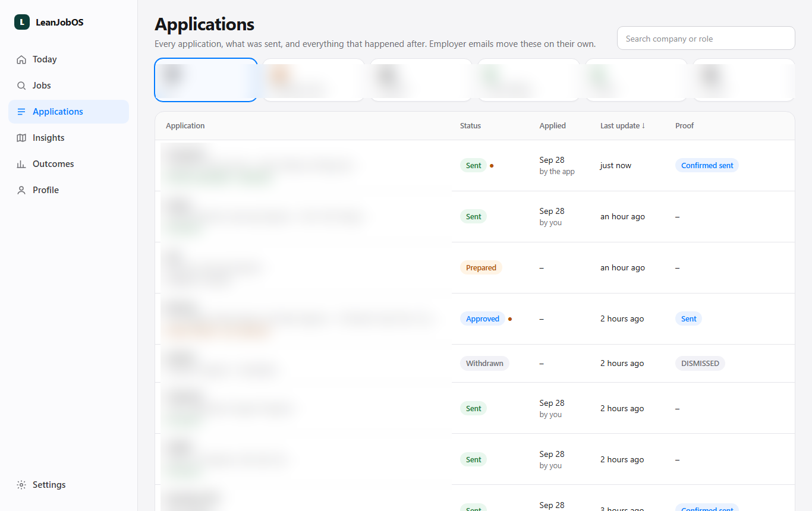812x511 pixels.
Task: Select the Applications list icon in sidebar
Action: click(x=21, y=112)
